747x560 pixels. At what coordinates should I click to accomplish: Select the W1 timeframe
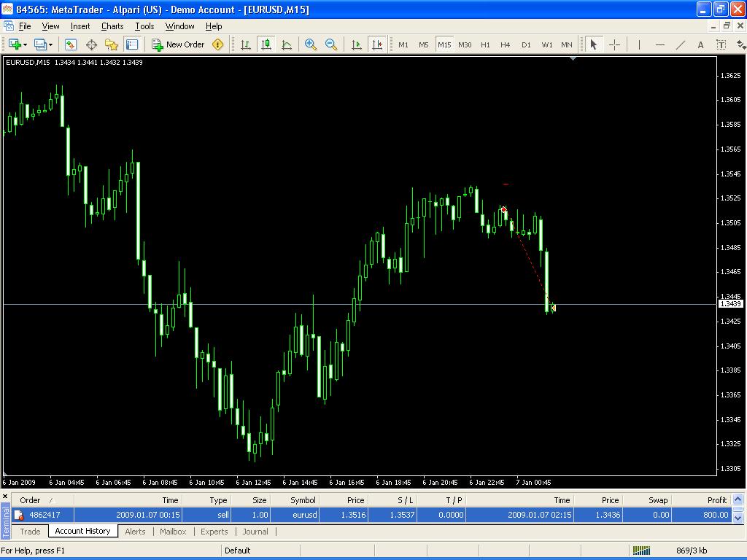tap(547, 44)
